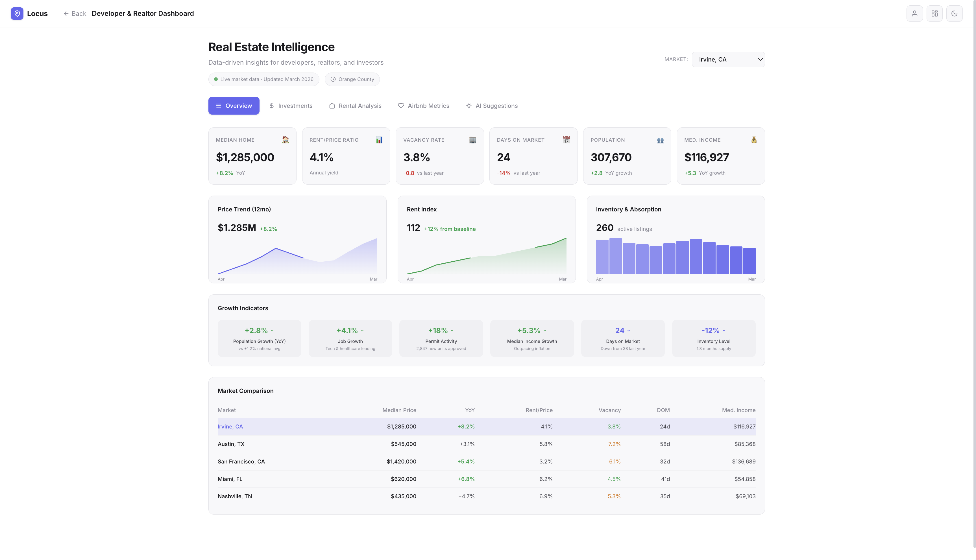Click the bar chart icon on Rent/Price Ratio

[379, 140]
